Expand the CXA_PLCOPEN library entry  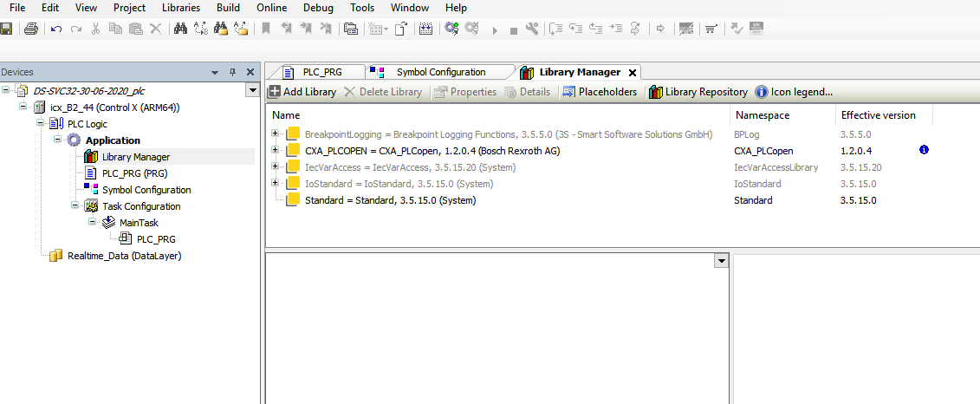tap(276, 150)
